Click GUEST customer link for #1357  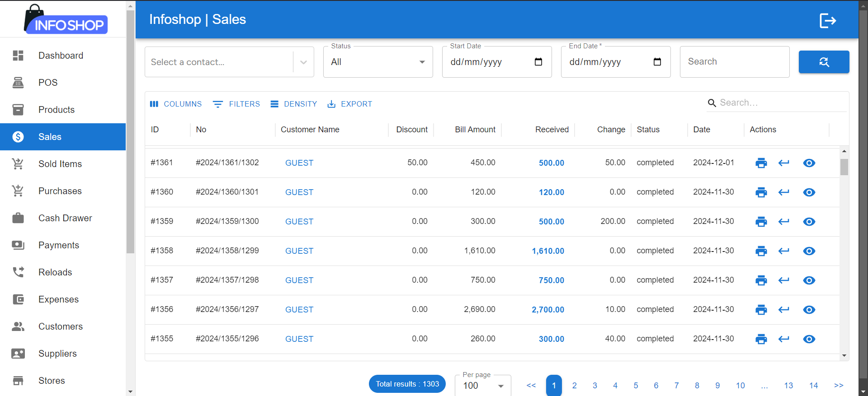[299, 280]
